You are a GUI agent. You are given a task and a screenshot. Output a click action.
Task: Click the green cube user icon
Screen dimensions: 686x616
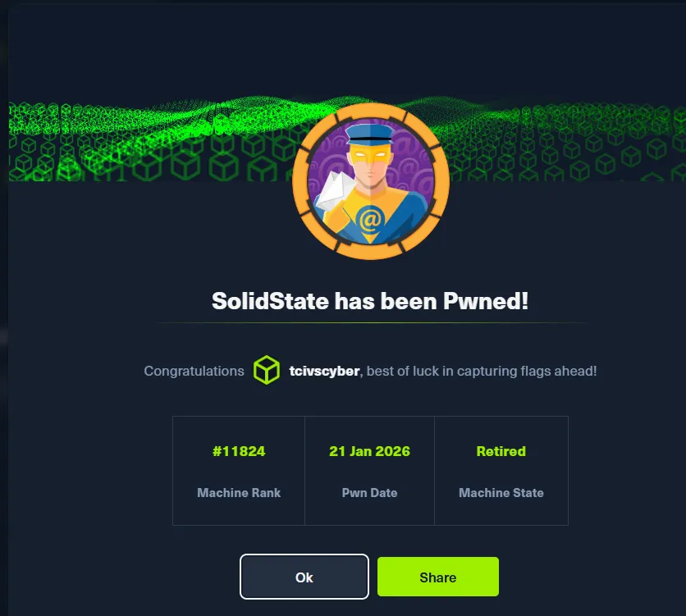click(266, 371)
